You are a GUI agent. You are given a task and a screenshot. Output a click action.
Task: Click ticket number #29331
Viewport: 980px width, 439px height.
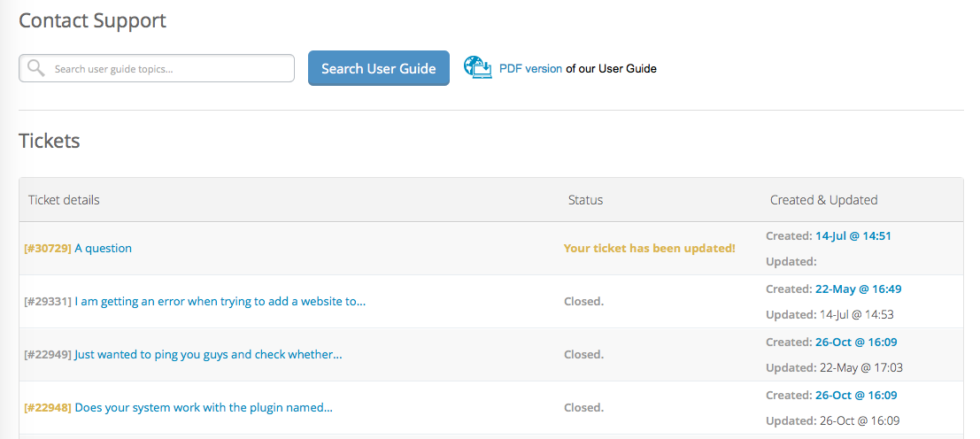[48, 301]
